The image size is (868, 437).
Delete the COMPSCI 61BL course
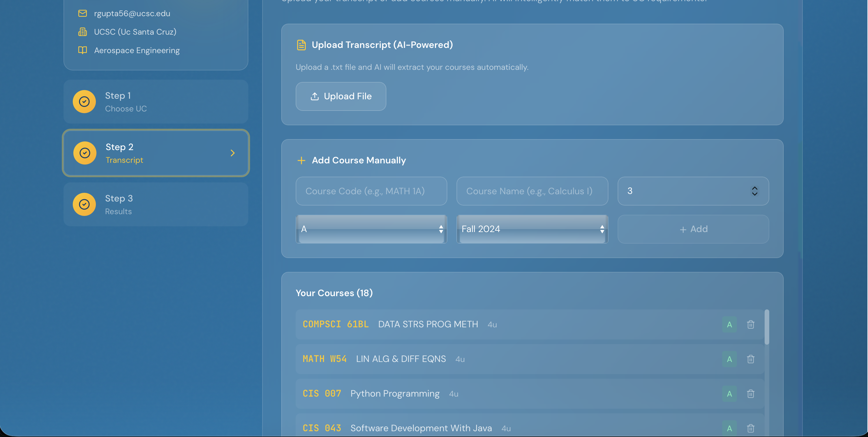point(750,324)
